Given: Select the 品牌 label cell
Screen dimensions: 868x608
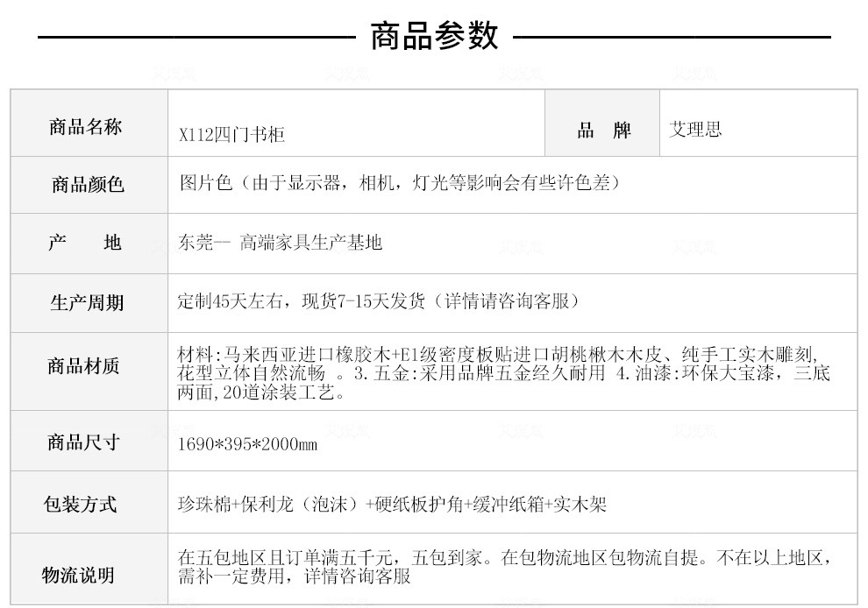Looking at the screenshot, I should (x=602, y=123).
